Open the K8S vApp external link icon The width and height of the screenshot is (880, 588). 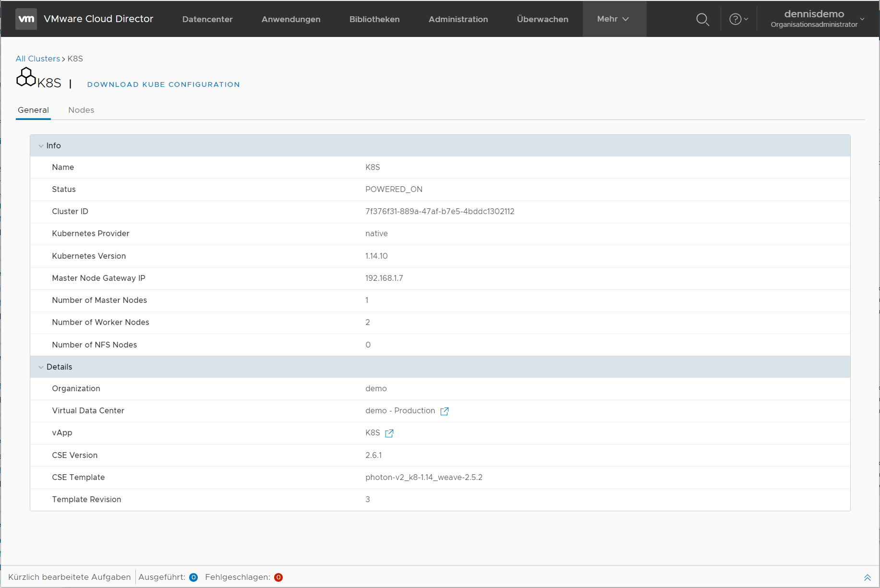click(389, 433)
